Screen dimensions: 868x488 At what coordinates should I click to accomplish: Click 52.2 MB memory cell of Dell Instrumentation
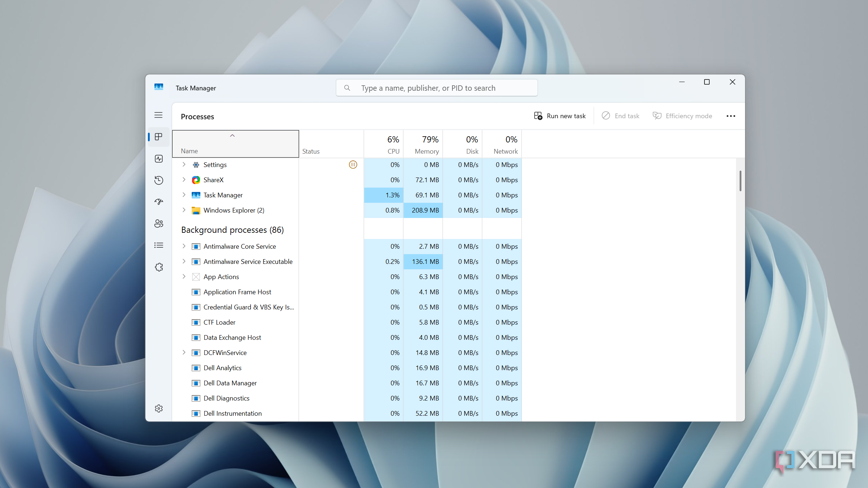(x=423, y=413)
